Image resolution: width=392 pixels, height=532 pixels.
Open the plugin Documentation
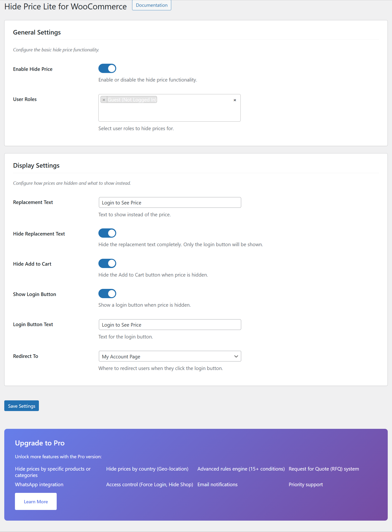(x=151, y=5)
